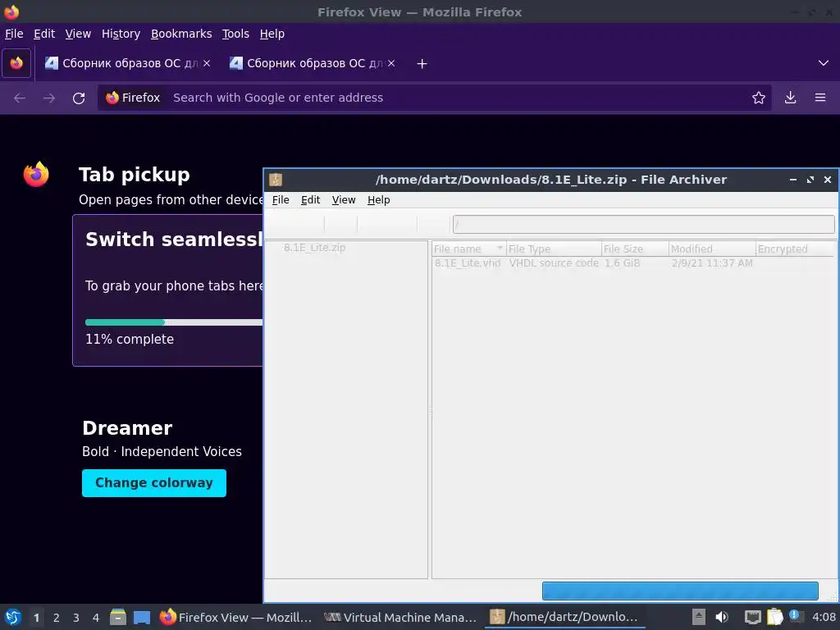This screenshot has width=840, height=630.
Task: Close the File Archiver window
Action: point(828,180)
